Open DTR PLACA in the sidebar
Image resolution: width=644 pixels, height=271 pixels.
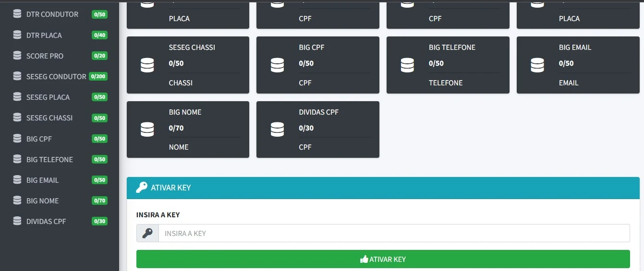click(44, 35)
